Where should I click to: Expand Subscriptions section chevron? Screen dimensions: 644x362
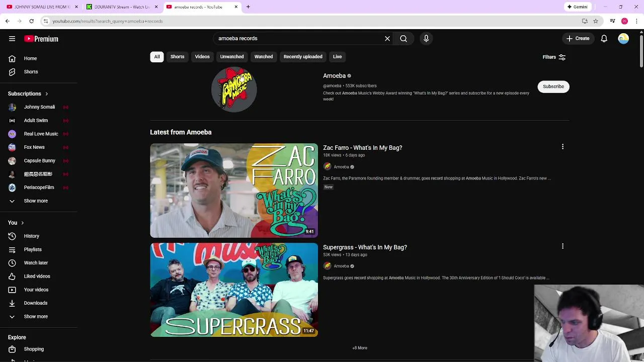coord(46,94)
